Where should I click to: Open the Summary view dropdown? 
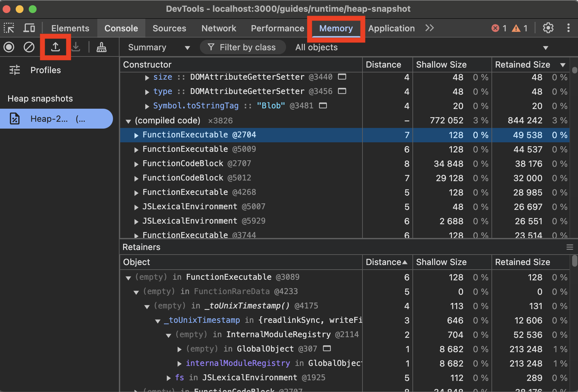(x=158, y=47)
